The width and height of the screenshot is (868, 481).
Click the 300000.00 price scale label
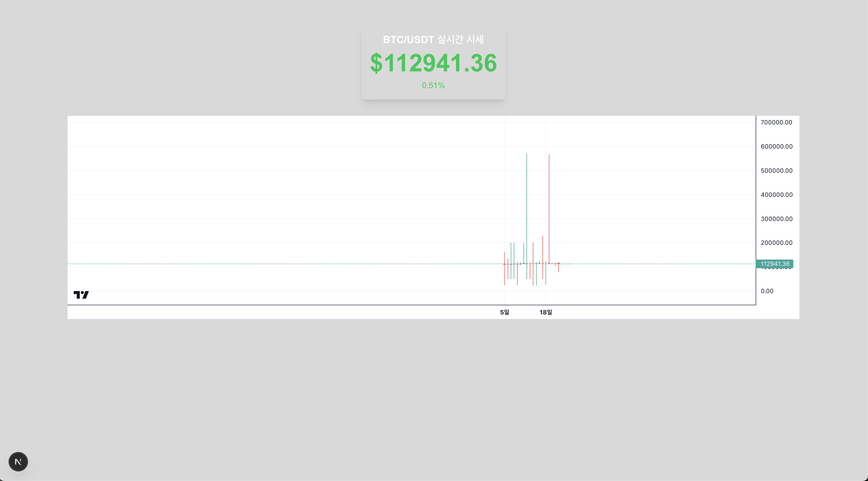pyautogui.click(x=776, y=219)
